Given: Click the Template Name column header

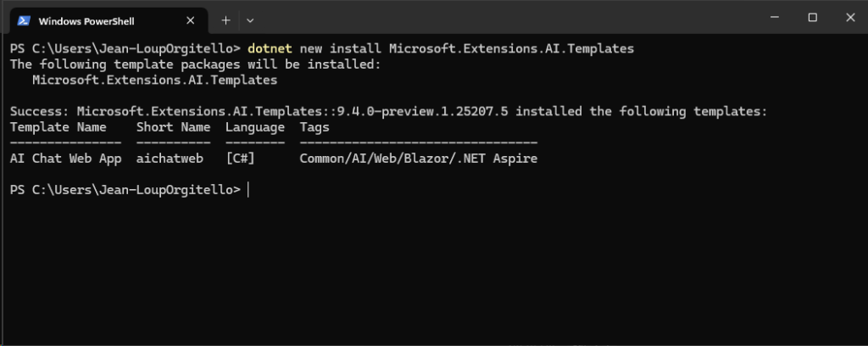Looking at the screenshot, I should 58,127.
